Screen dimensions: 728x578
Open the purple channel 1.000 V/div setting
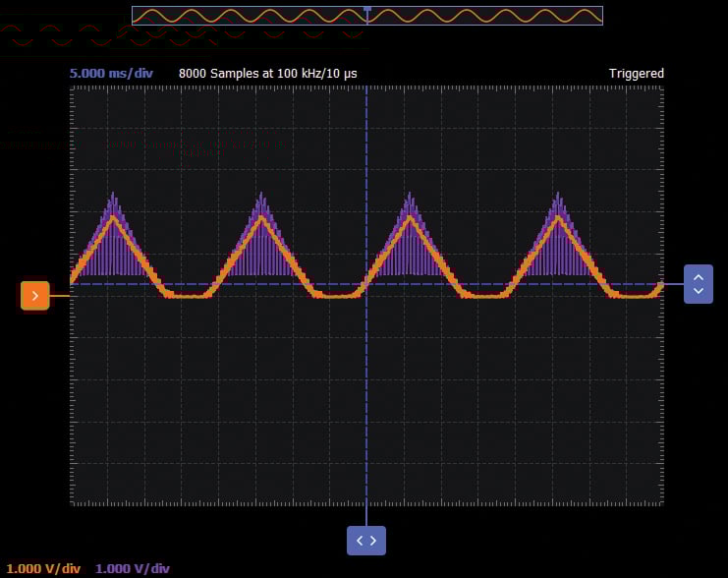click(133, 568)
